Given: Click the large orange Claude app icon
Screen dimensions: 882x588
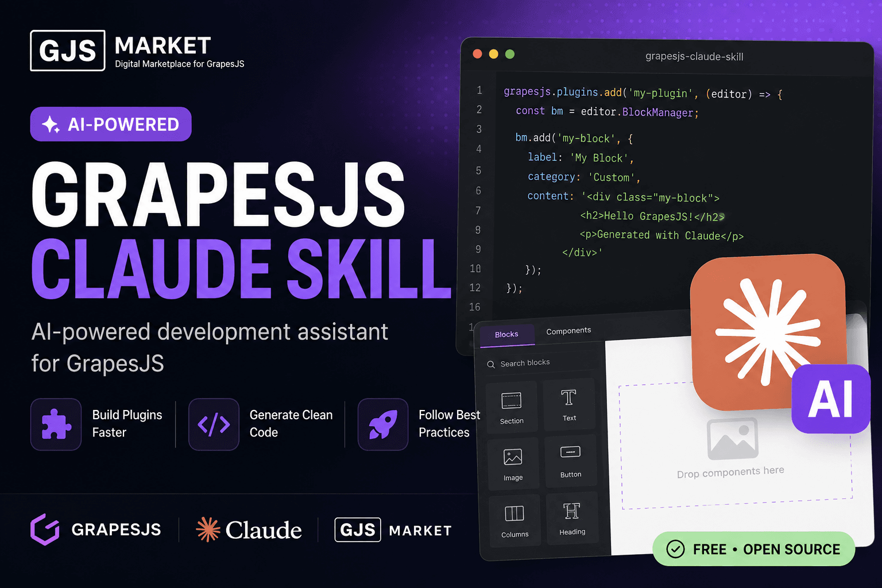Looking at the screenshot, I should 768,332.
